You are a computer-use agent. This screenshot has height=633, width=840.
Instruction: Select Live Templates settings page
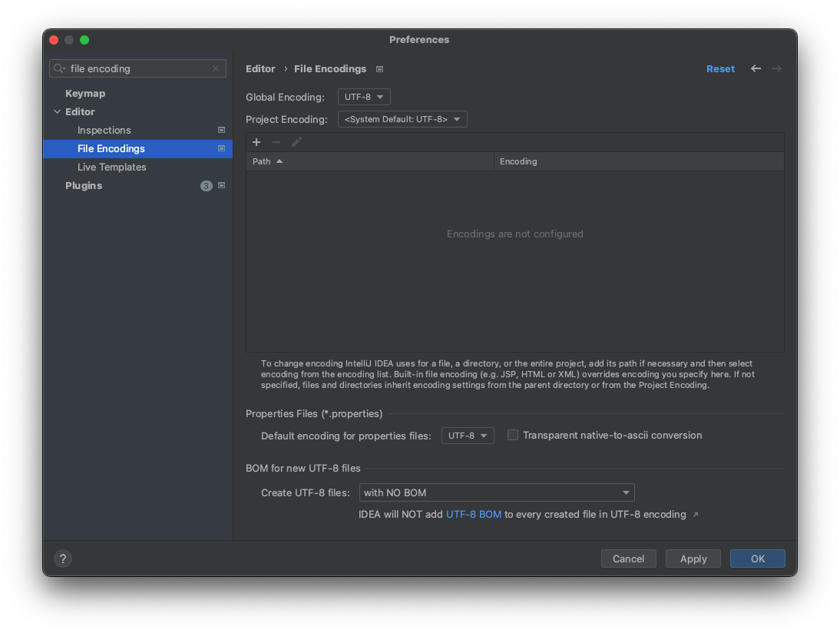pyautogui.click(x=112, y=167)
